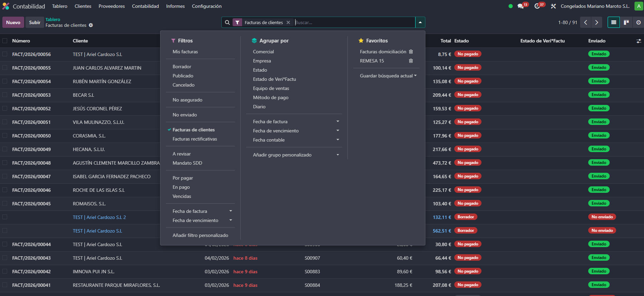This screenshot has width=644, height=296.
Task: Switch to activity view
Action: click(x=638, y=22)
